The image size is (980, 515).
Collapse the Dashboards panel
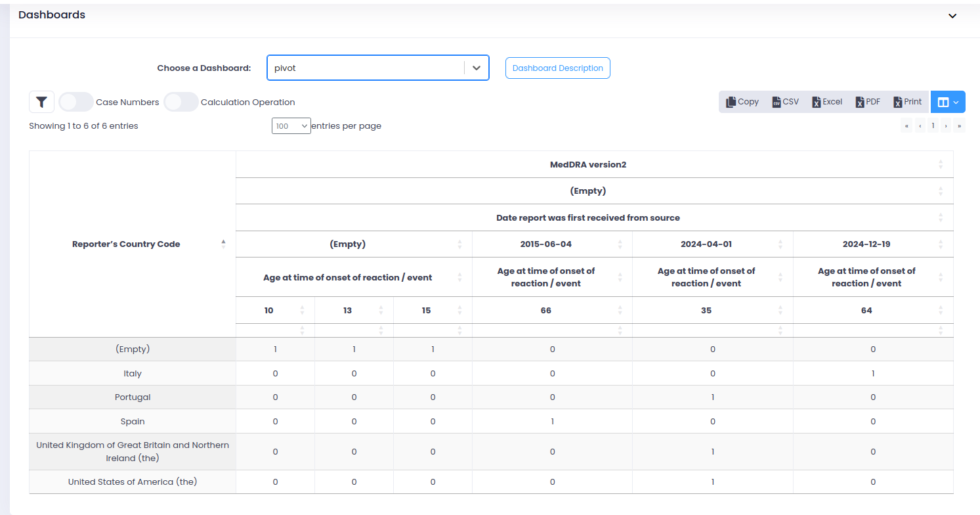(952, 16)
